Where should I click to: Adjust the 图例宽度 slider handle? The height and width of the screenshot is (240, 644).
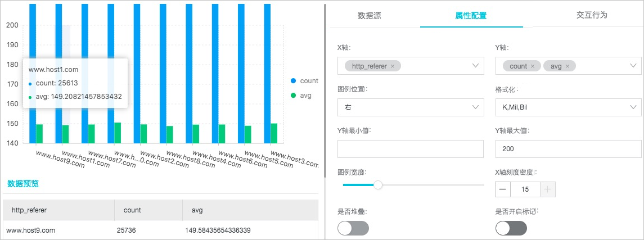[x=378, y=185]
